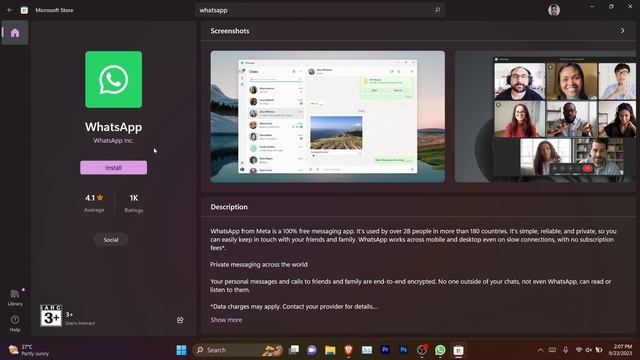The height and width of the screenshot is (360, 640).
Task: Open Photoshop from the taskbar
Action: click(x=403, y=350)
